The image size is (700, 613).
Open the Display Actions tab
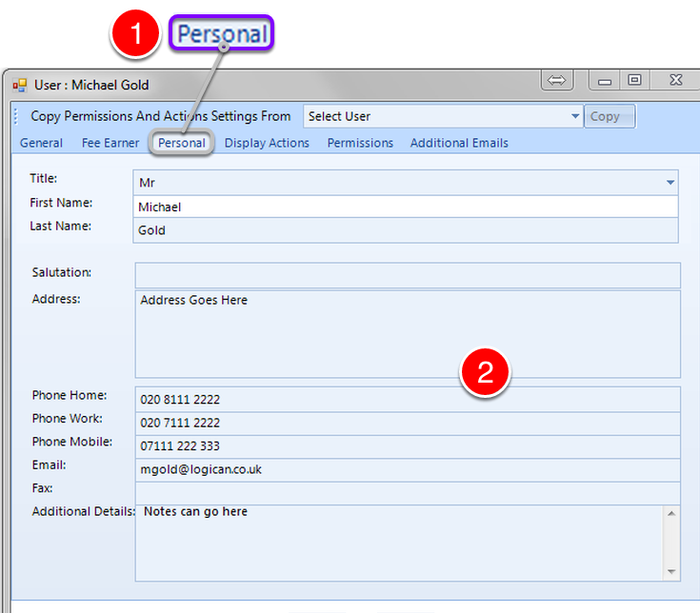(267, 143)
